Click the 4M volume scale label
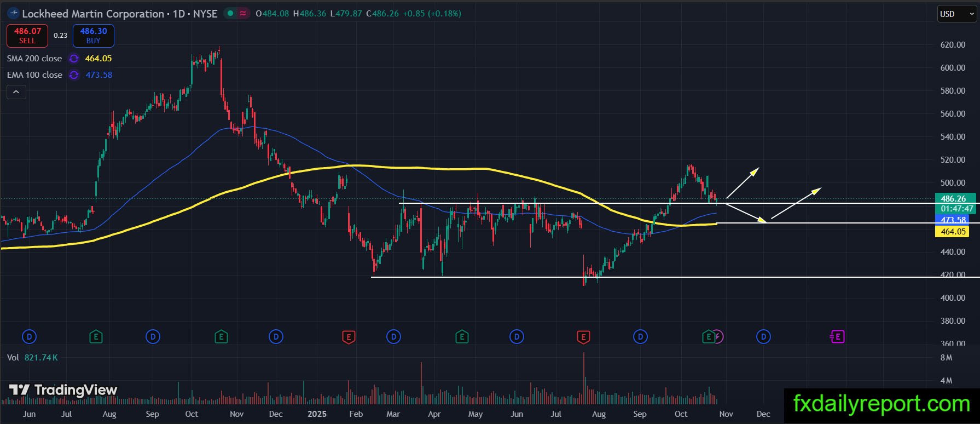The width and height of the screenshot is (980, 424). 946,381
